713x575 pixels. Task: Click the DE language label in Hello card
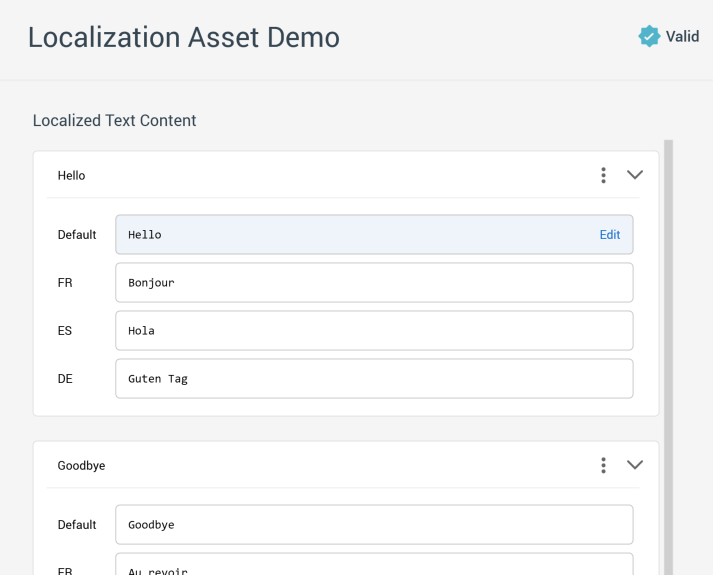(x=66, y=379)
